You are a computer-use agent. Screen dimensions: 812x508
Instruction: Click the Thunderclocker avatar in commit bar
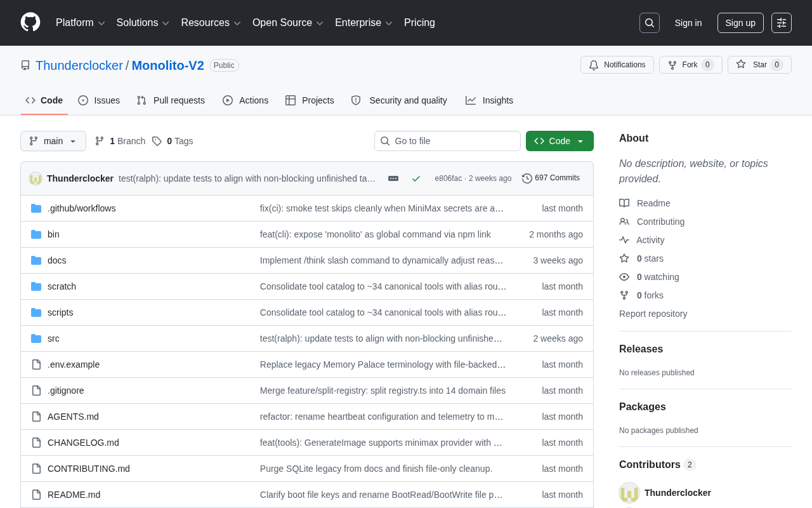click(36, 178)
